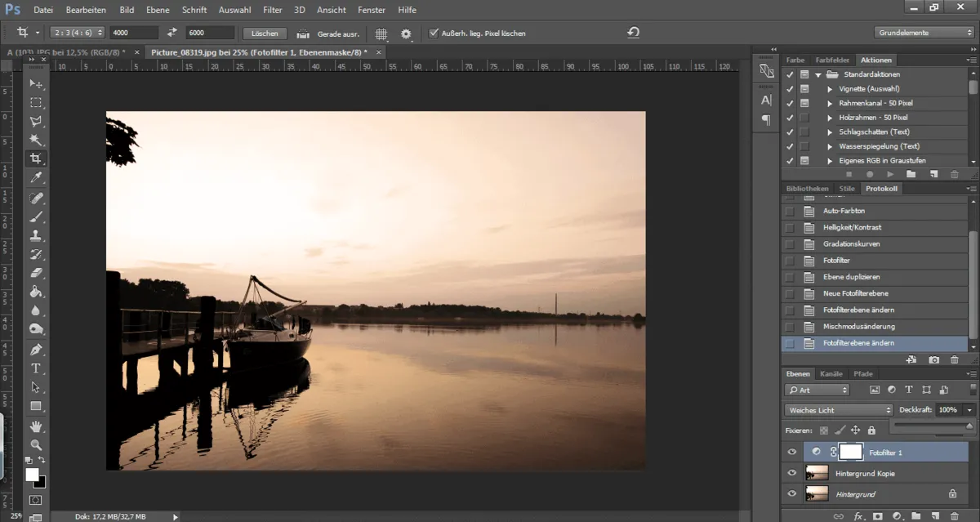Switch to the Kanäle tab

(831, 373)
